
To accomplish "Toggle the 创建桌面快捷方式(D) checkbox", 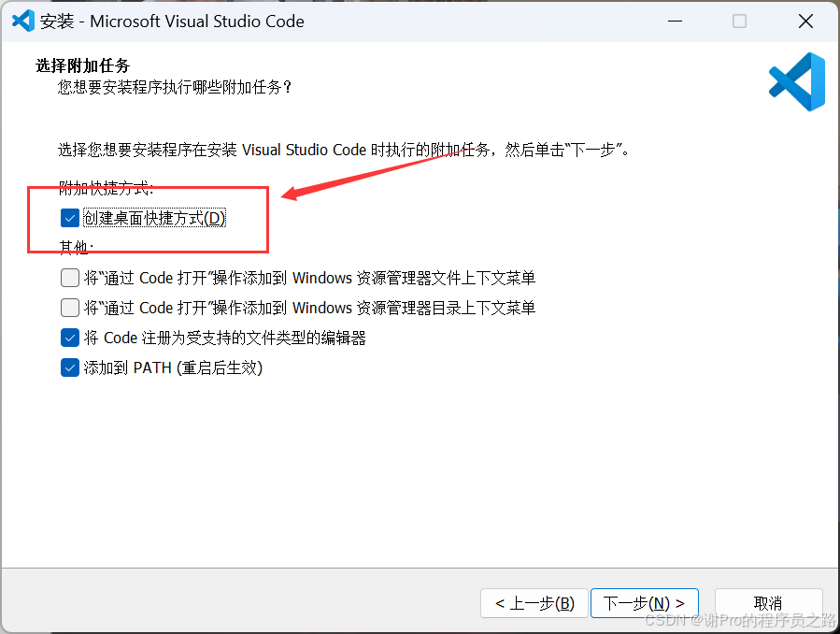I will 70,218.
